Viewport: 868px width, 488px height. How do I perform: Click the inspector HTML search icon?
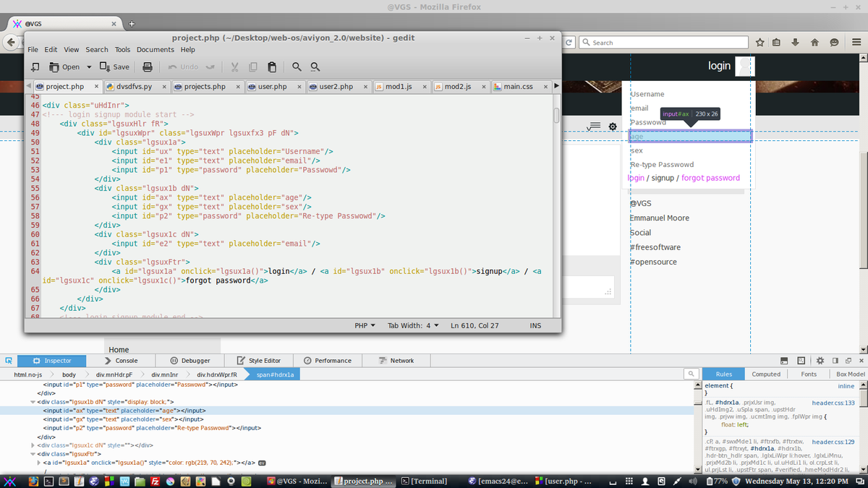[692, 374]
